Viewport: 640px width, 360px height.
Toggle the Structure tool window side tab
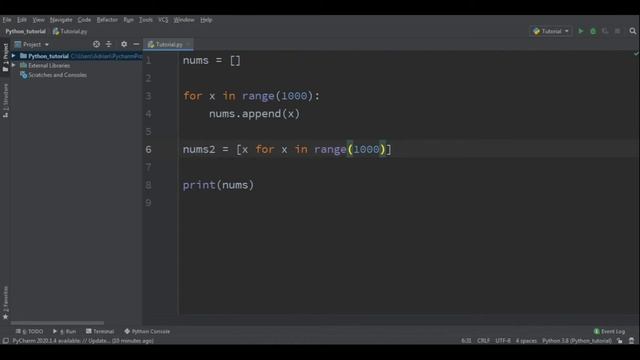pos(5,100)
